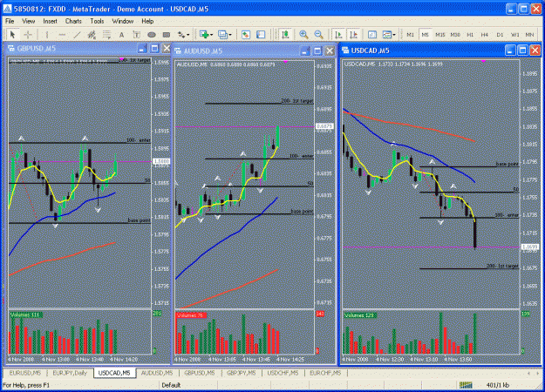Open the View menu

[x=29, y=21]
